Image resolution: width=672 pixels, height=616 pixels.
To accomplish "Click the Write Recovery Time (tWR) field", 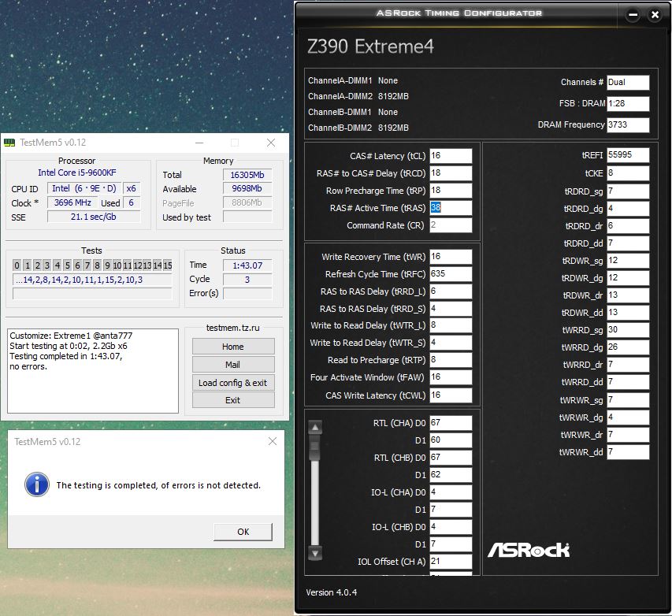I will point(451,257).
